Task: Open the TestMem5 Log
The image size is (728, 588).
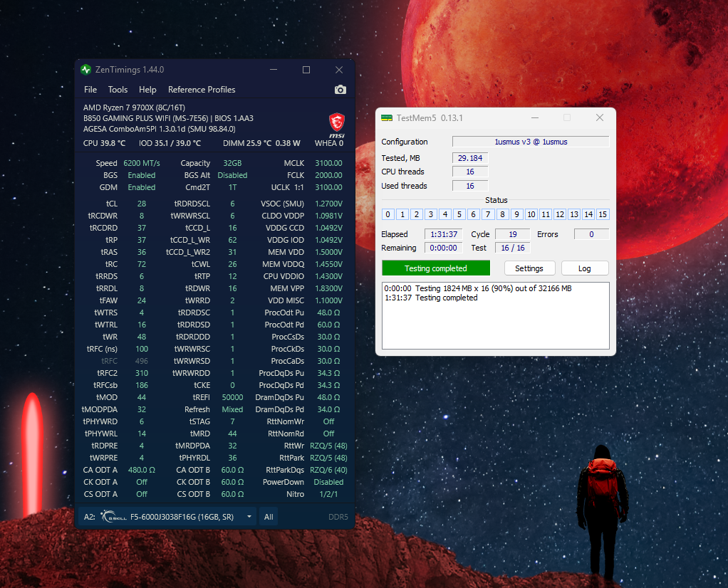Action: [x=585, y=268]
